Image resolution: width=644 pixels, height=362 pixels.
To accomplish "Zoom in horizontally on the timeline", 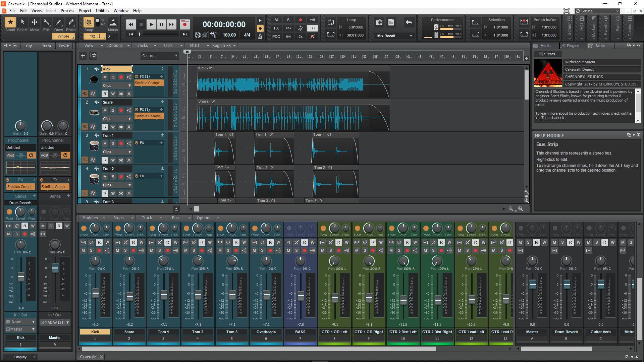I will pos(520,208).
